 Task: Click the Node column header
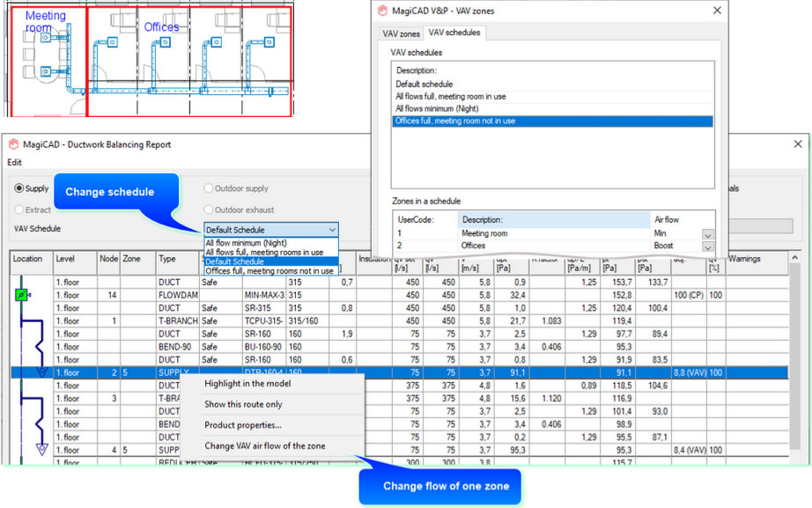[108, 263]
